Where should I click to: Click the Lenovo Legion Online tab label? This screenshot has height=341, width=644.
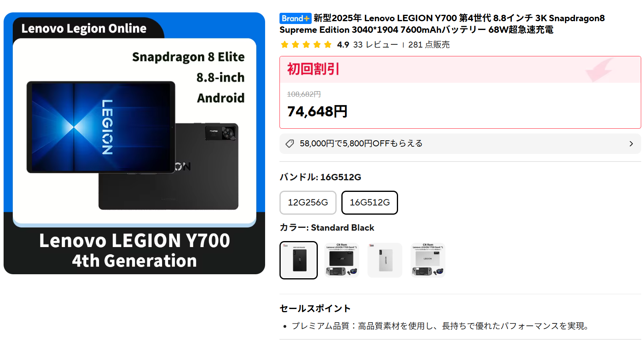[x=84, y=28]
